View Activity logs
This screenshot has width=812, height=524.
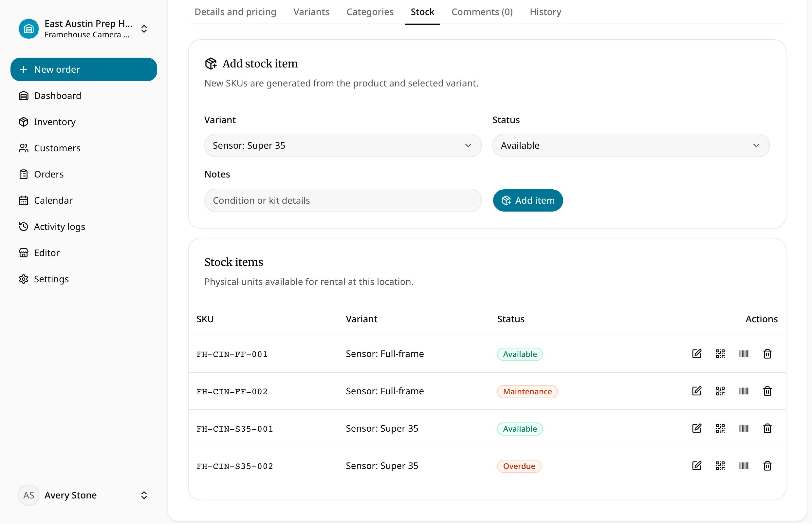pyautogui.click(x=84, y=227)
